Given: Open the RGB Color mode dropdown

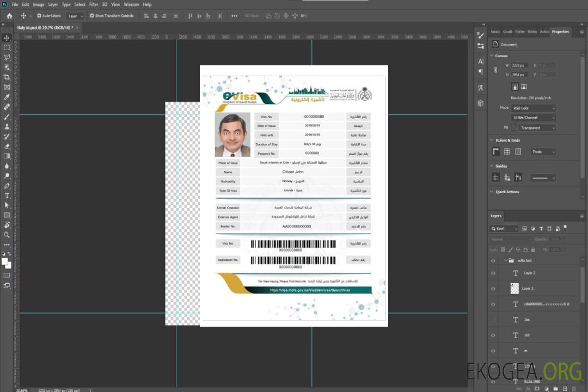Looking at the screenshot, I should (533, 108).
